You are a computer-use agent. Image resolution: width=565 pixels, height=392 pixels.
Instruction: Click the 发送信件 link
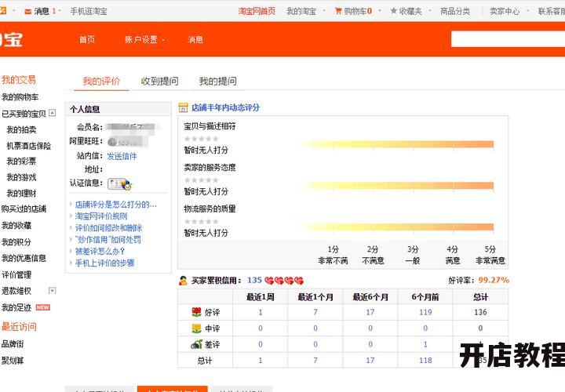[x=122, y=156]
